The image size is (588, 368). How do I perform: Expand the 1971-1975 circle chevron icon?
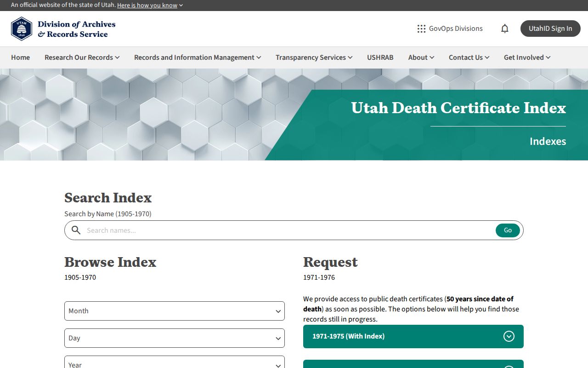pyautogui.click(x=509, y=336)
